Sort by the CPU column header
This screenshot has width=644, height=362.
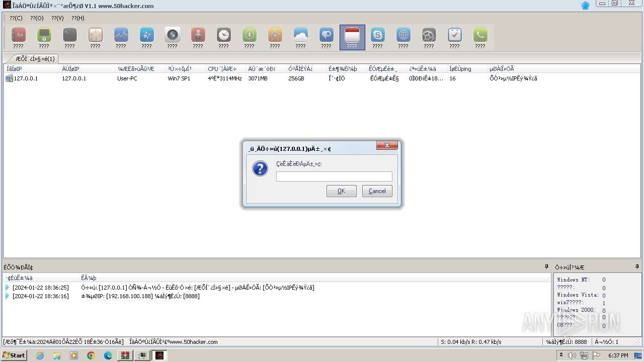point(226,69)
